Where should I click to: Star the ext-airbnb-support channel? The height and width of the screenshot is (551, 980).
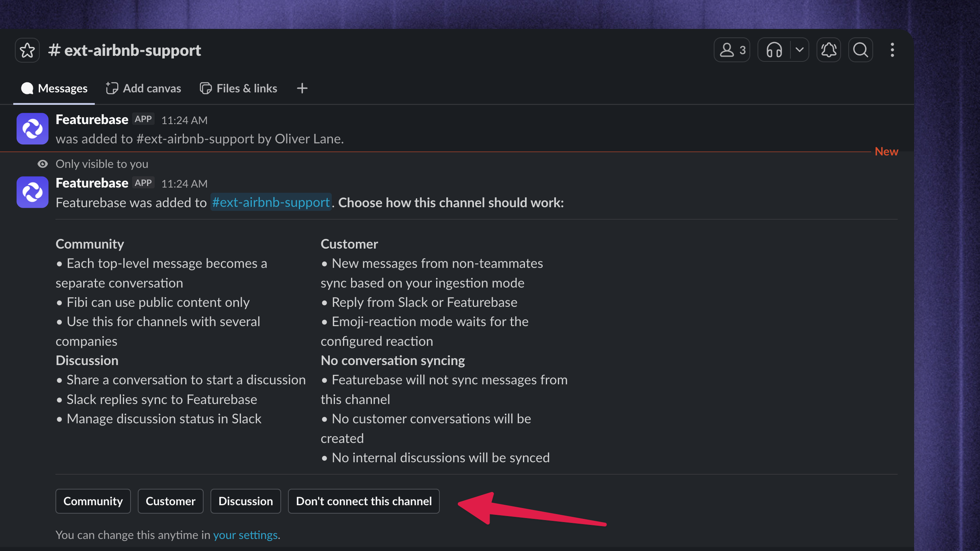point(27,50)
